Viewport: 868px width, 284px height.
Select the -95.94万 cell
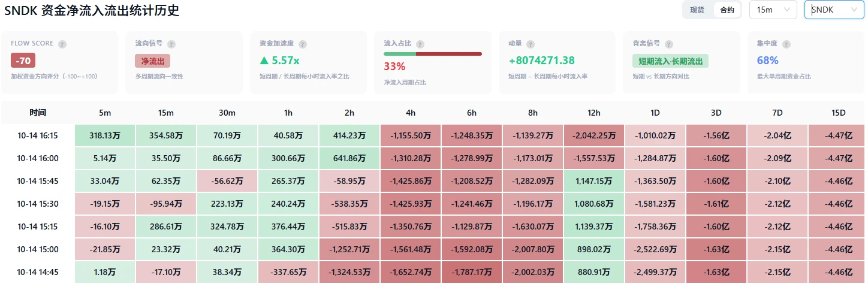coord(166,204)
